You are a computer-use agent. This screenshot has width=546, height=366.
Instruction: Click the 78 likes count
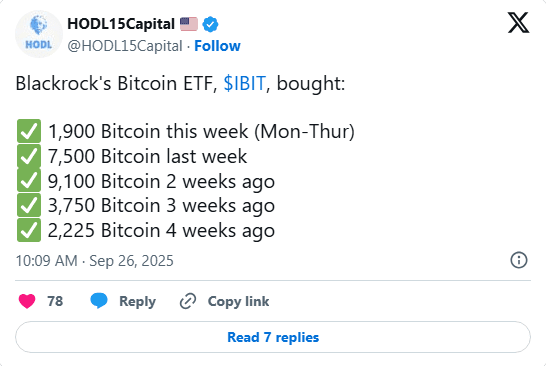click(x=55, y=301)
